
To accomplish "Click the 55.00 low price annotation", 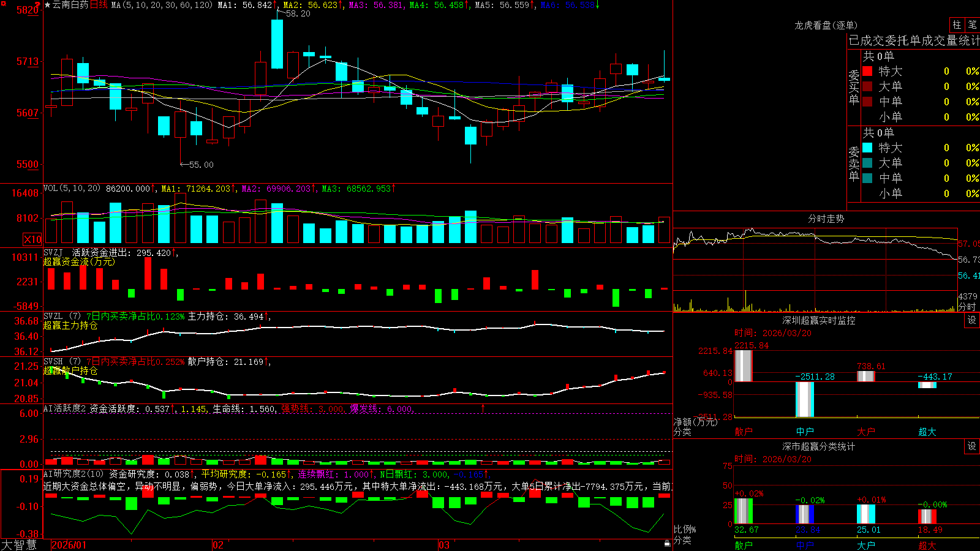I will [x=202, y=165].
